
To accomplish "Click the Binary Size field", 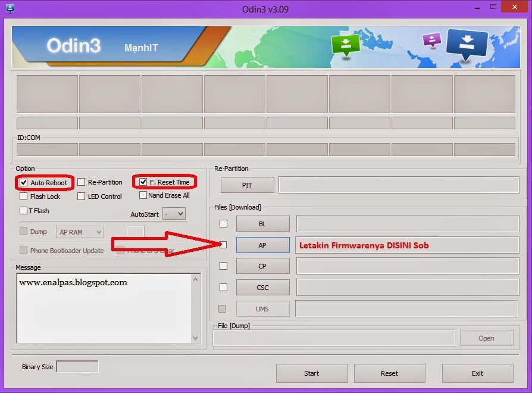I will [77, 367].
